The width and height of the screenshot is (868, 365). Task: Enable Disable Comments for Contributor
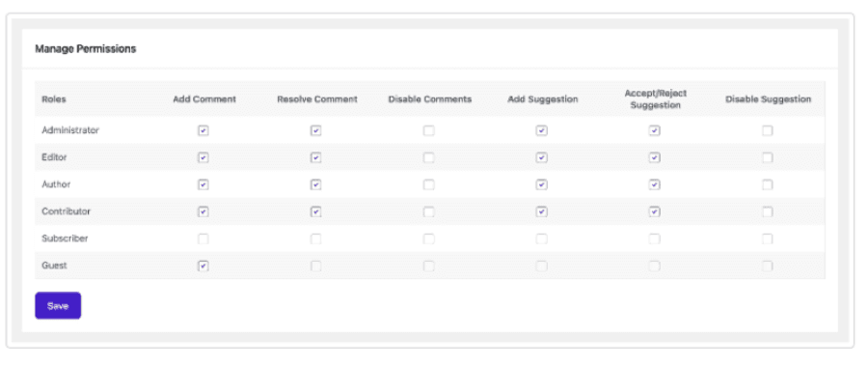point(429,211)
